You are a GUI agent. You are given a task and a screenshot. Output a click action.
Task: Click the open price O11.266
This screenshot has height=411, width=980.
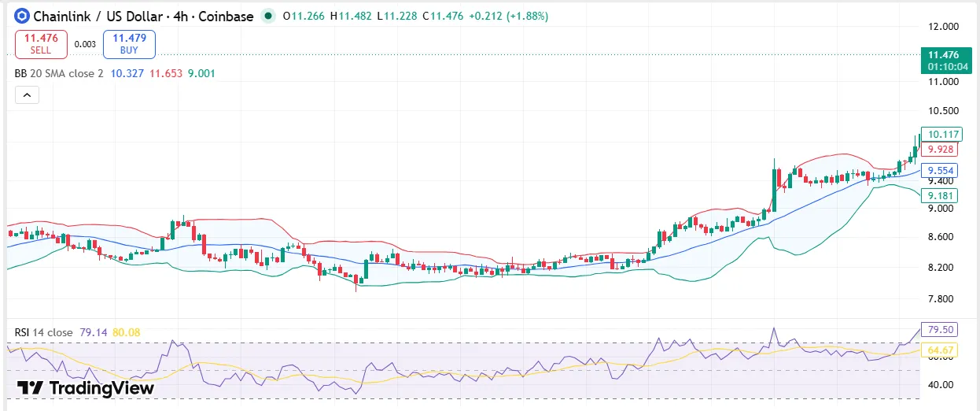[x=304, y=16]
